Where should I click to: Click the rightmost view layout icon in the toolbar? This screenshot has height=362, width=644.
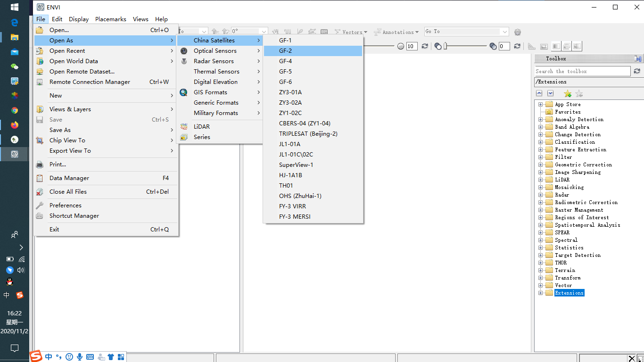(x=577, y=46)
